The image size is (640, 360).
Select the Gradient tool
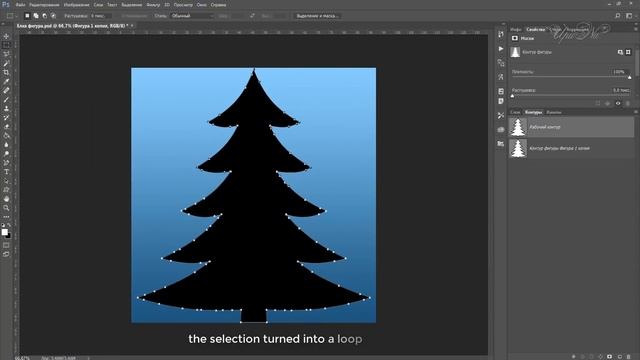click(6, 136)
